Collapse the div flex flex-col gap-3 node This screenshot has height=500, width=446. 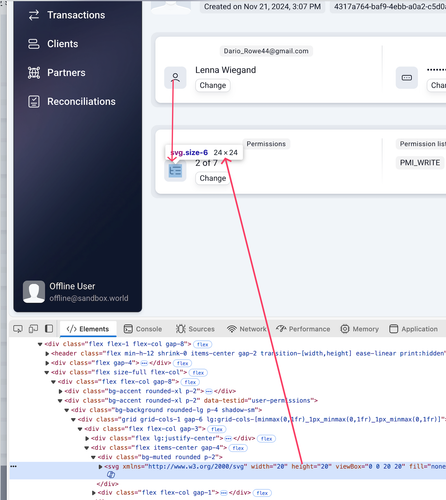(x=80, y=429)
